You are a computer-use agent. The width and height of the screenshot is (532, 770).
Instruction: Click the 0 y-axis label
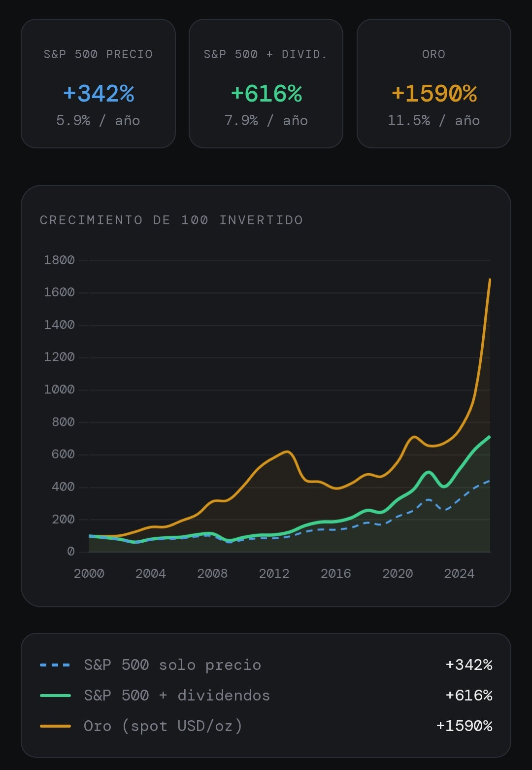(71, 552)
